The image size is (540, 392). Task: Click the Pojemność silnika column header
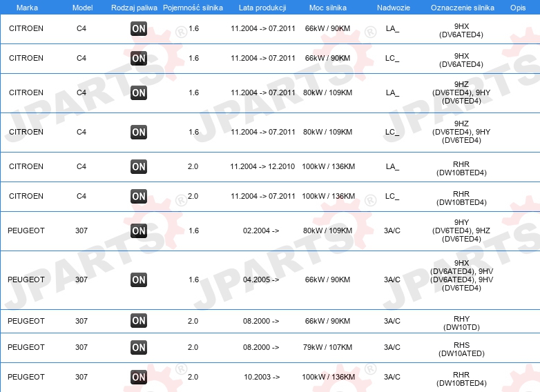(193, 8)
